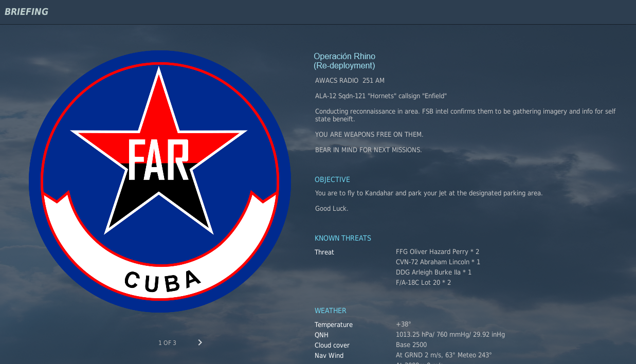This screenshot has height=364, width=636.
Task: Select the F/A-18C Lot 20 threat entry
Action: [x=423, y=283]
